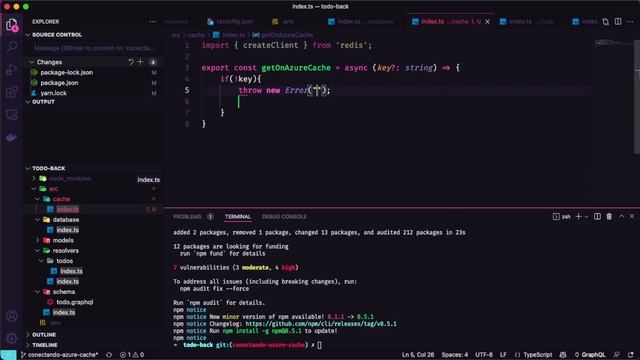
Task: Synchronize changes in the status bar
Action: (x=109, y=355)
